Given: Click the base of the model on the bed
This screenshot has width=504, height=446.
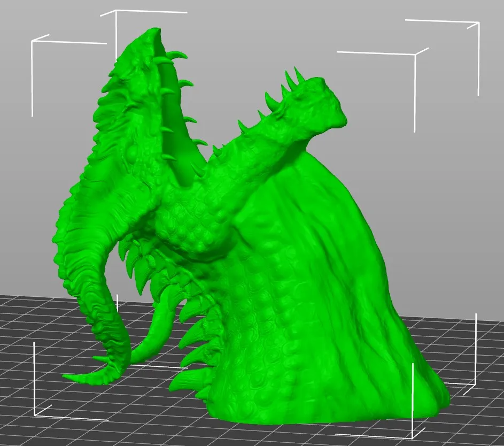Looking at the screenshot, I should point(321,412).
